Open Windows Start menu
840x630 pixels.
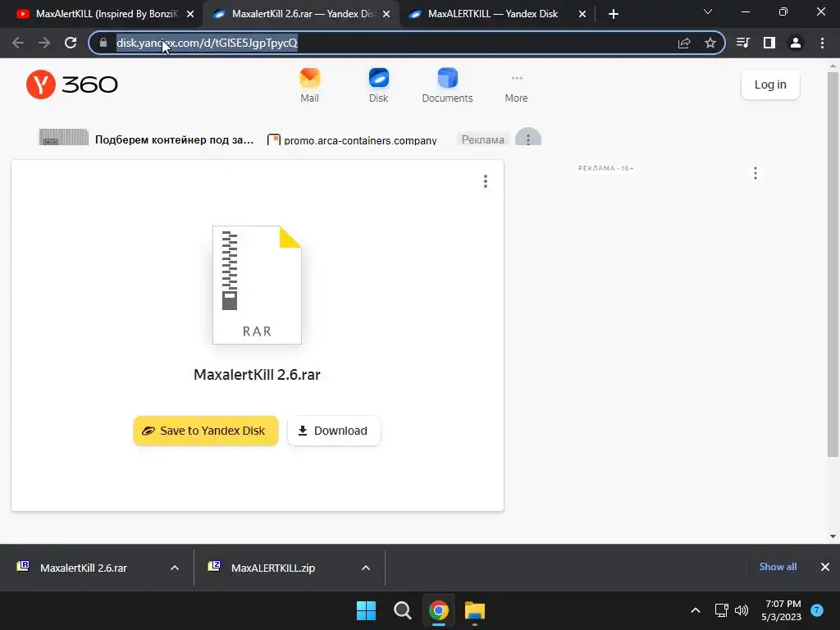367,610
